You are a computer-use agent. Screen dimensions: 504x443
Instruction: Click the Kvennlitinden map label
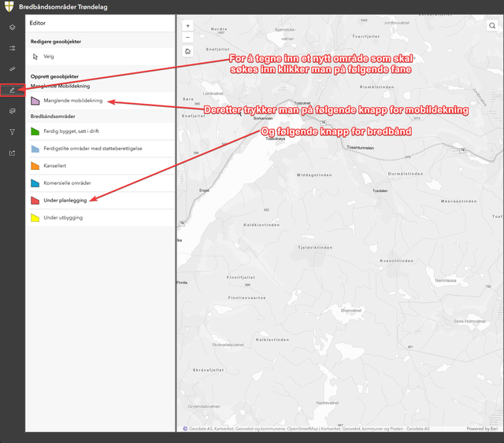click(397, 261)
